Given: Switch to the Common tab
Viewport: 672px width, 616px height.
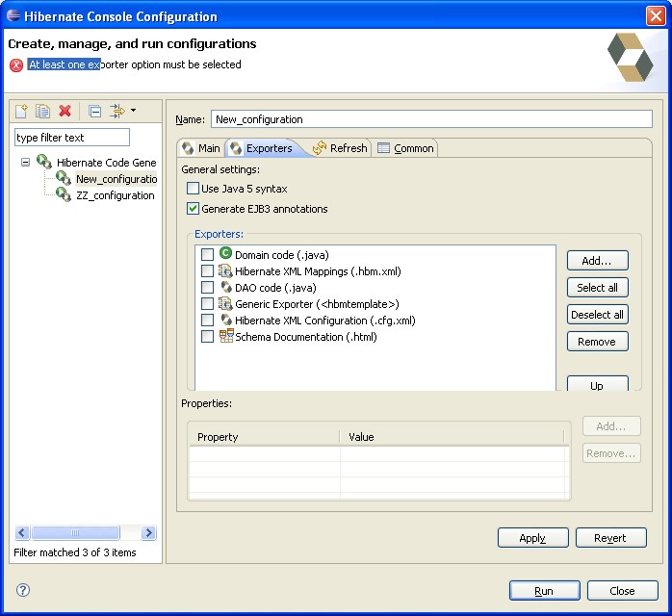Looking at the screenshot, I should (x=405, y=148).
